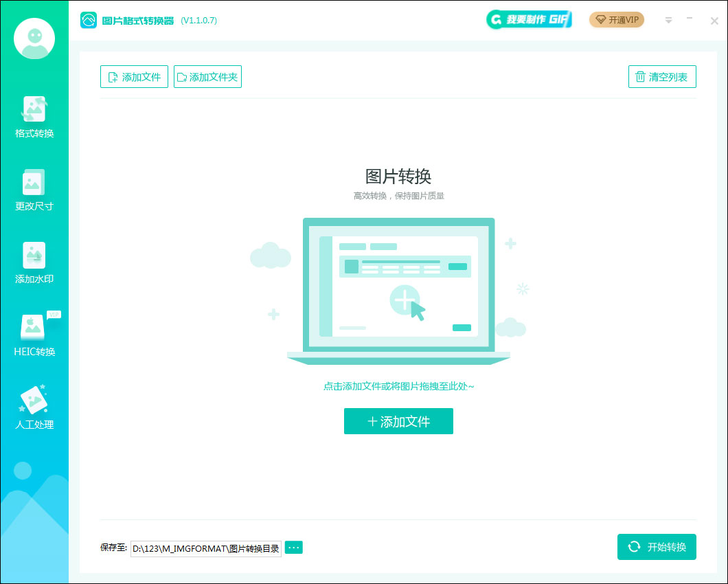Browse for output folder with ellipsis button
The image size is (728, 584).
(x=294, y=548)
